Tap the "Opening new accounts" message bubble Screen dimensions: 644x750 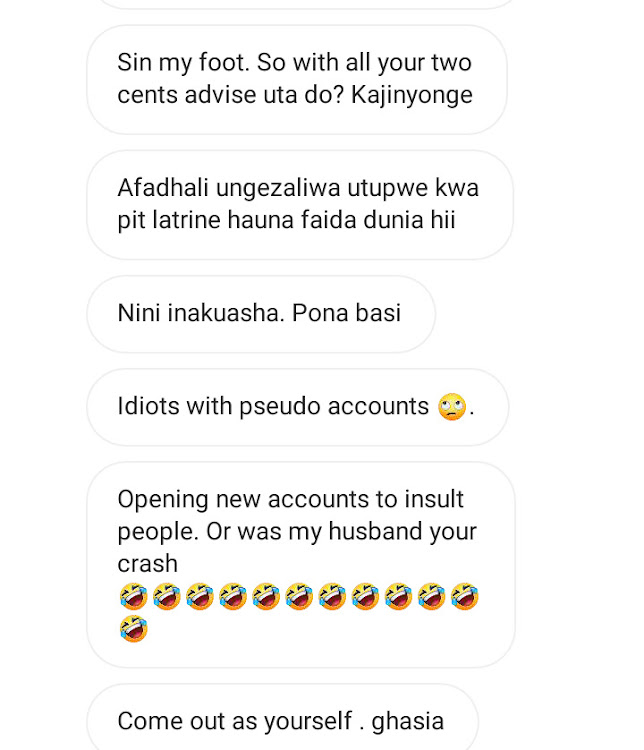tap(301, 564)
